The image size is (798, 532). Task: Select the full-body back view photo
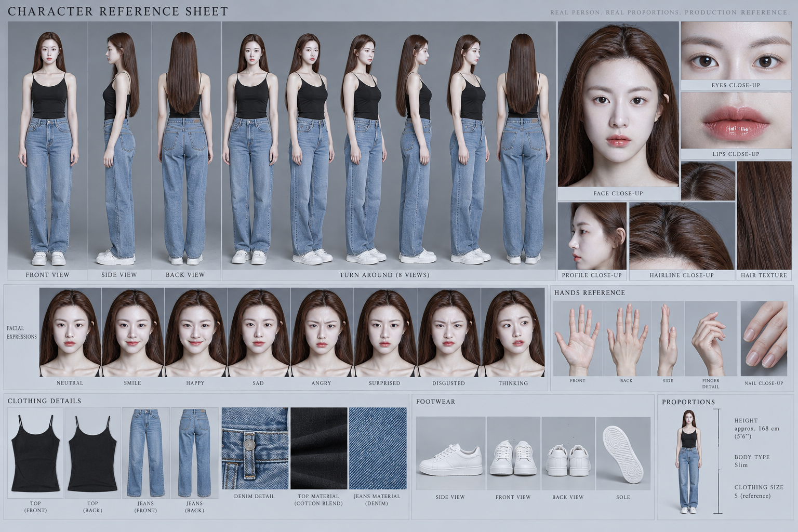pyautogui.click(x=186, y=145)
